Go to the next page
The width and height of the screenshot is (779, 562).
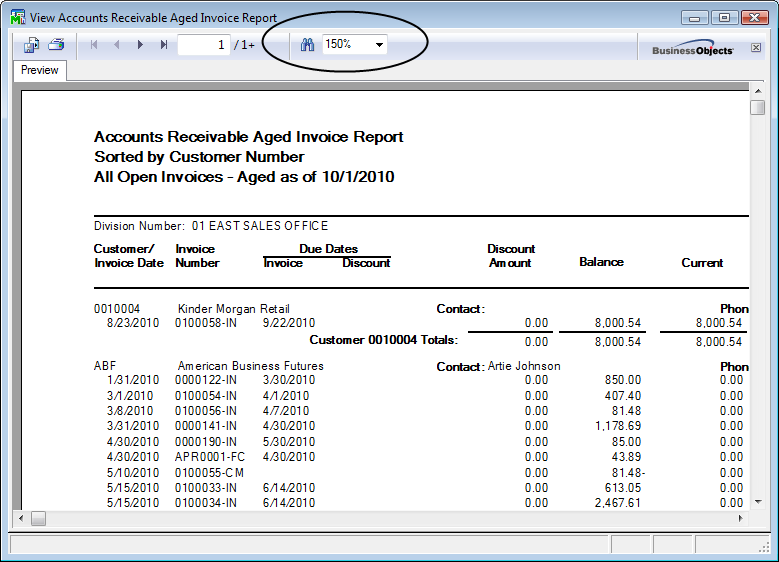coord(140,45)
